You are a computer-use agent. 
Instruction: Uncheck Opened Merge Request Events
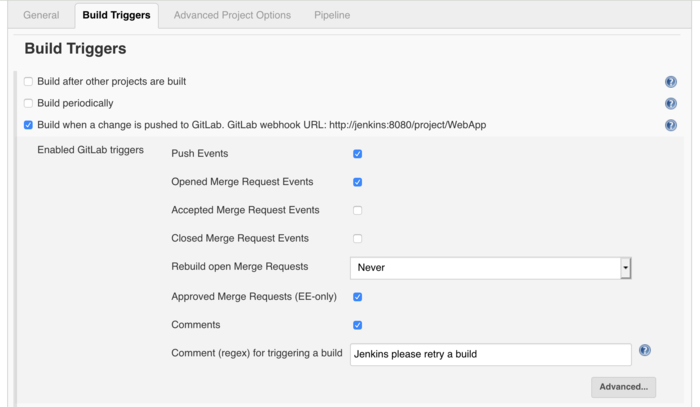358,182
